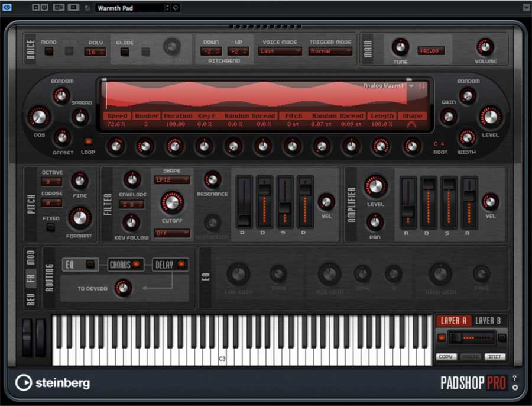Click the 440.00 tuning frequency field
Image resolution: width=532 pixels, height=406 pixels.
430,51
